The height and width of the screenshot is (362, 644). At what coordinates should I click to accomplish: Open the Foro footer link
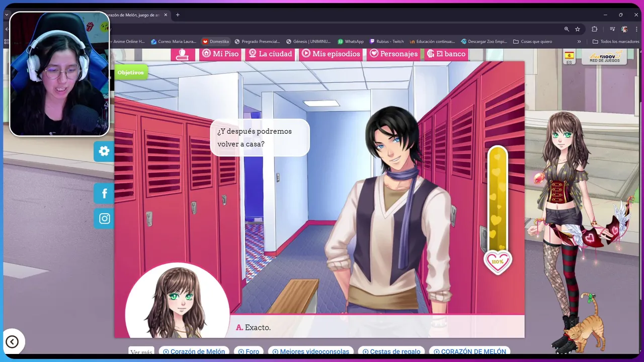pos(249,351)
